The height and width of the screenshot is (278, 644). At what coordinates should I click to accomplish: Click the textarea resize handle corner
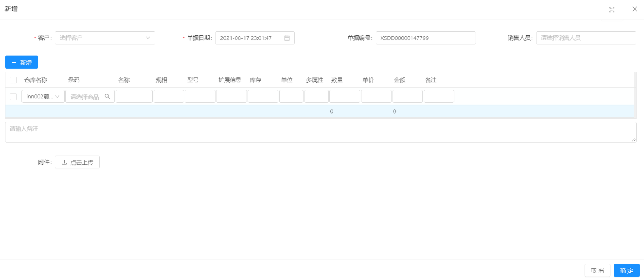(634, 140)
